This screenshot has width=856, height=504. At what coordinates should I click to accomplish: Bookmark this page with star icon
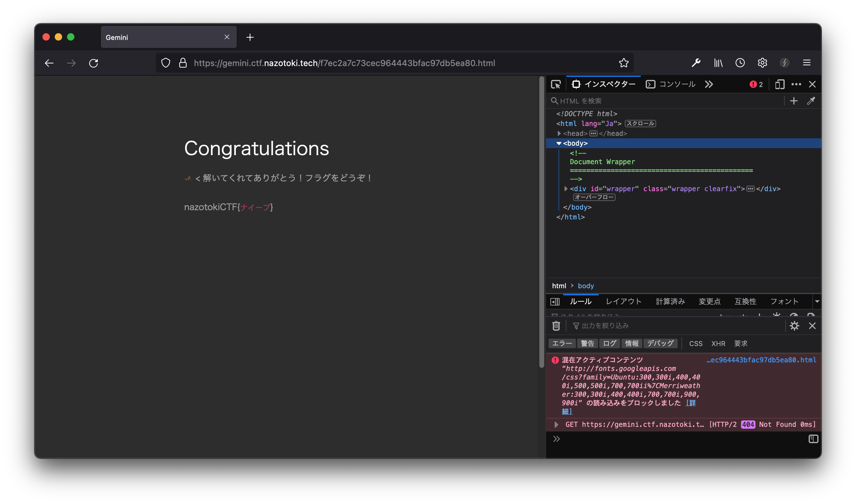(x=624, y=63)
